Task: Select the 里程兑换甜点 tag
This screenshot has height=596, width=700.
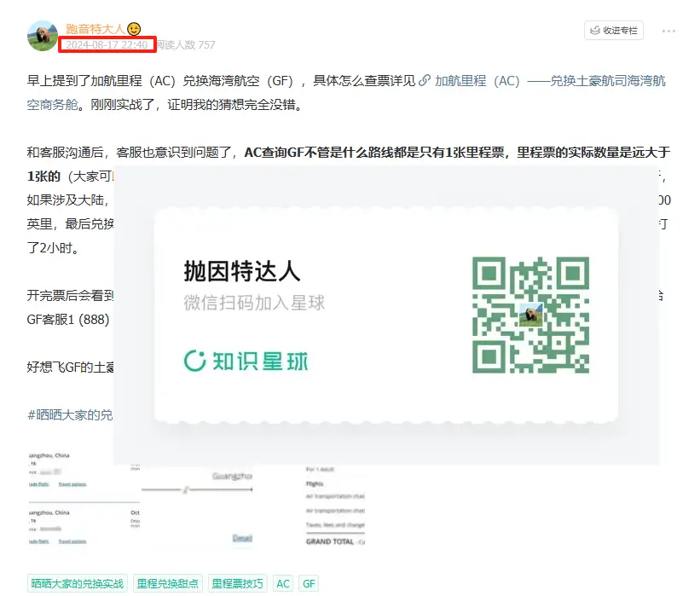Action: (167, 583)
